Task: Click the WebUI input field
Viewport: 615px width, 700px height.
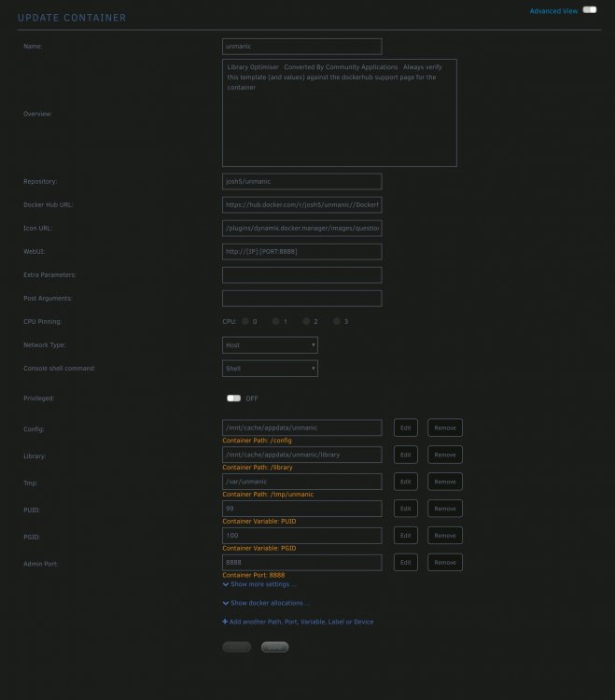Action: tap(302, 251)
